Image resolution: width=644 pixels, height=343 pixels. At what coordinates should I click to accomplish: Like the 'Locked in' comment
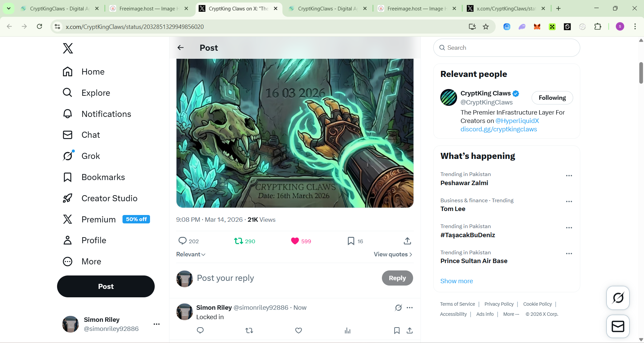coord(299,331)
